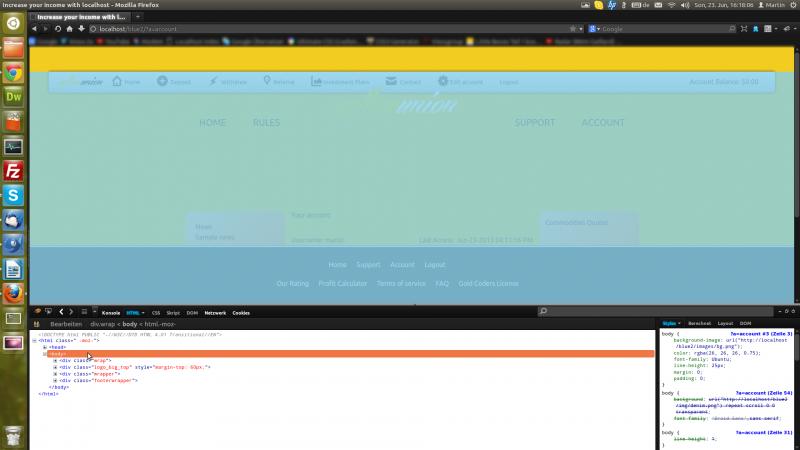
Task: Expand the div class footerwrapper node
Action: pyautogui.click(x=56, y=380)
